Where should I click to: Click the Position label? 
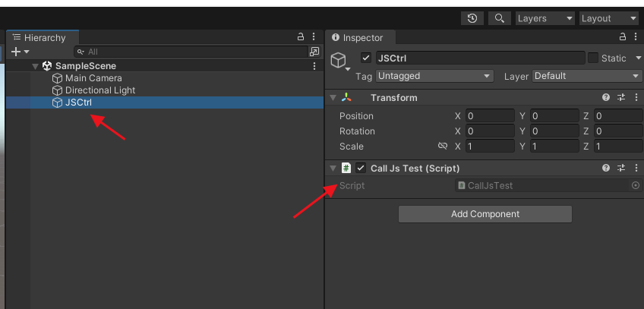tap(356, 116)
